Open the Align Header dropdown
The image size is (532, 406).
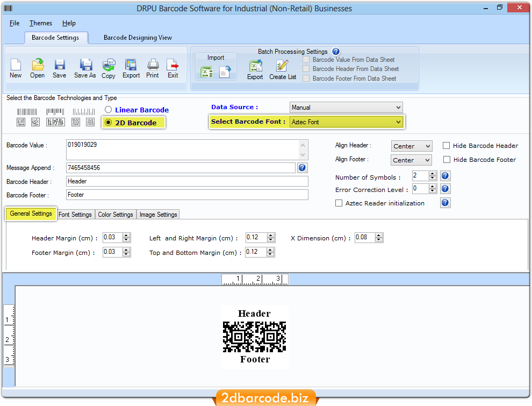(412, 146)
